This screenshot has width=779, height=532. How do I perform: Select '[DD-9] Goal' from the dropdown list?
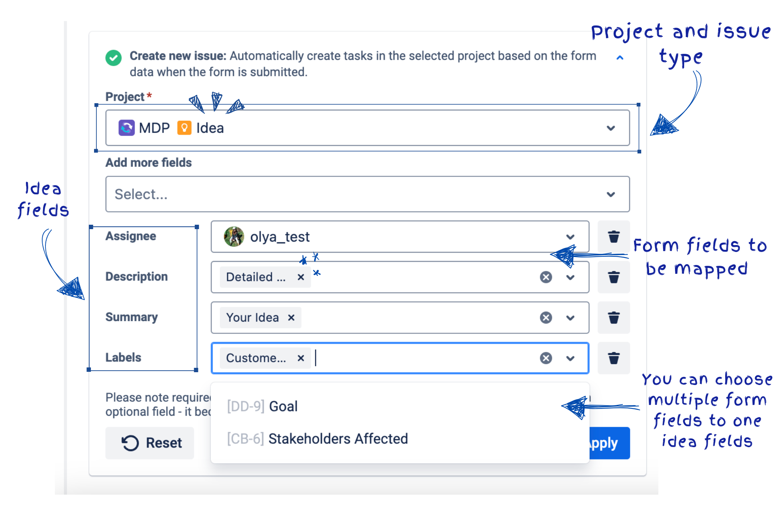262,406
